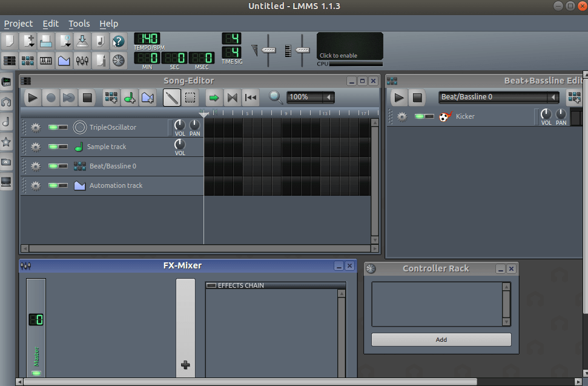Click to enable the oscilloscope display

pyautogui.click(x=350, y=46)
